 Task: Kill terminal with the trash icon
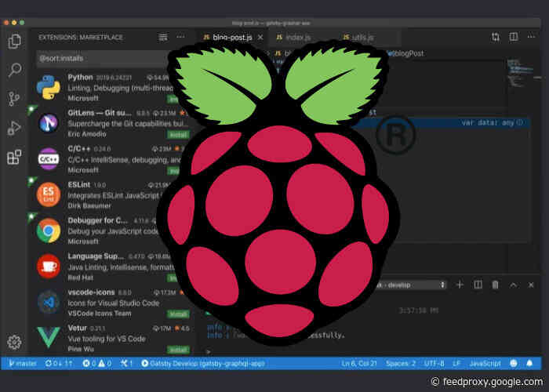(495, 285)
